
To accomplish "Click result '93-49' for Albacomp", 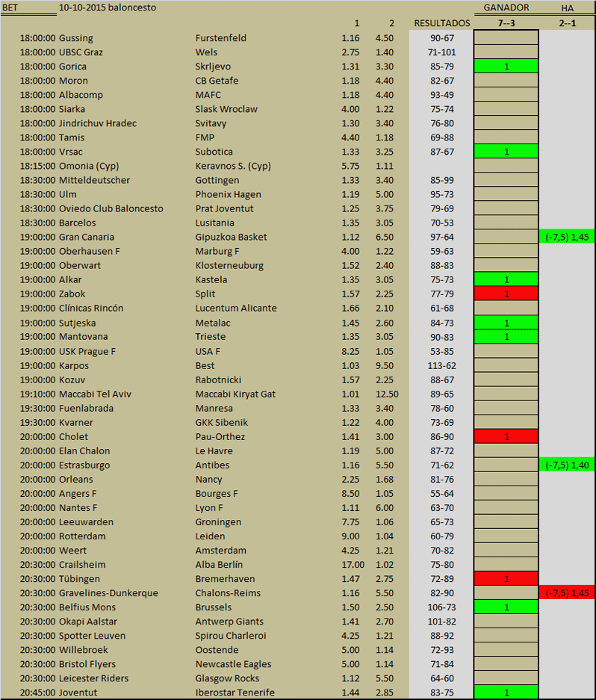I will tap(442, 95).
